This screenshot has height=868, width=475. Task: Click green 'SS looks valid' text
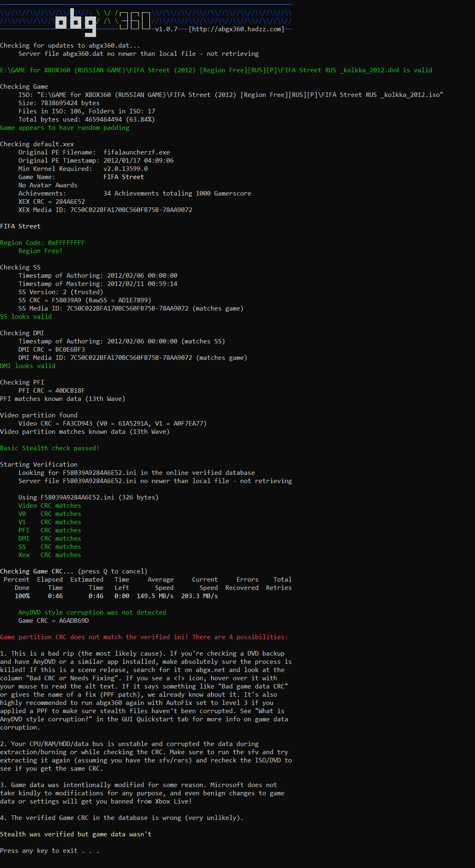[26, 317]
